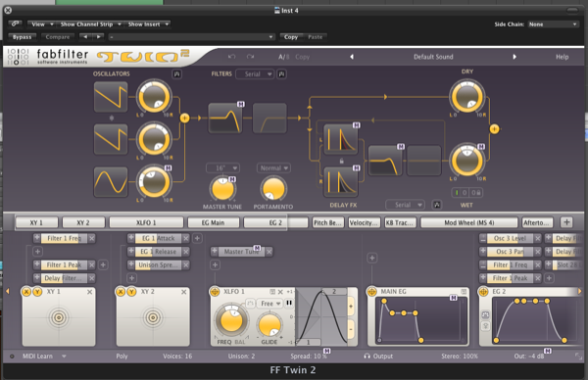Open left delay shape display

340,139
